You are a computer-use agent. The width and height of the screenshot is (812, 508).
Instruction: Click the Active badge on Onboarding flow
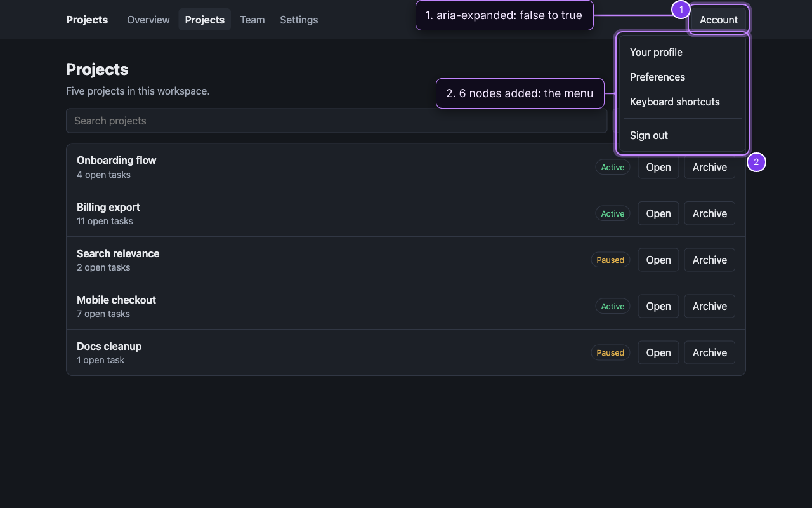(613, 167)
